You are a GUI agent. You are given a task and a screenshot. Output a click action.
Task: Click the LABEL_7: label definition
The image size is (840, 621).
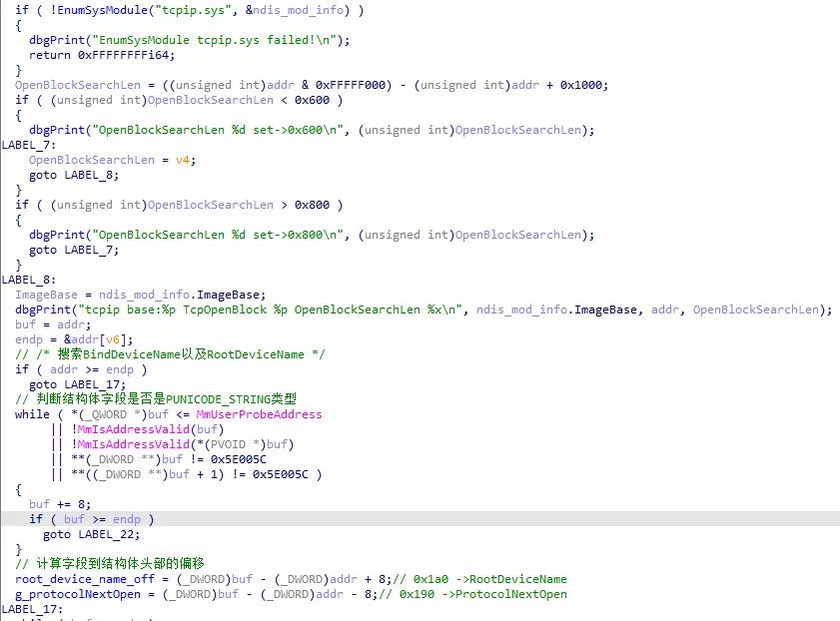(28, 145)
